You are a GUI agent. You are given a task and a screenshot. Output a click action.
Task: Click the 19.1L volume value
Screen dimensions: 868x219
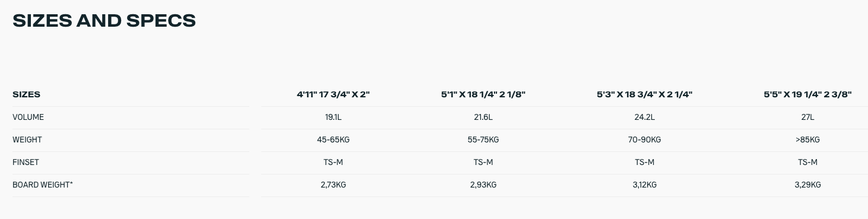(x=333, y=117)
